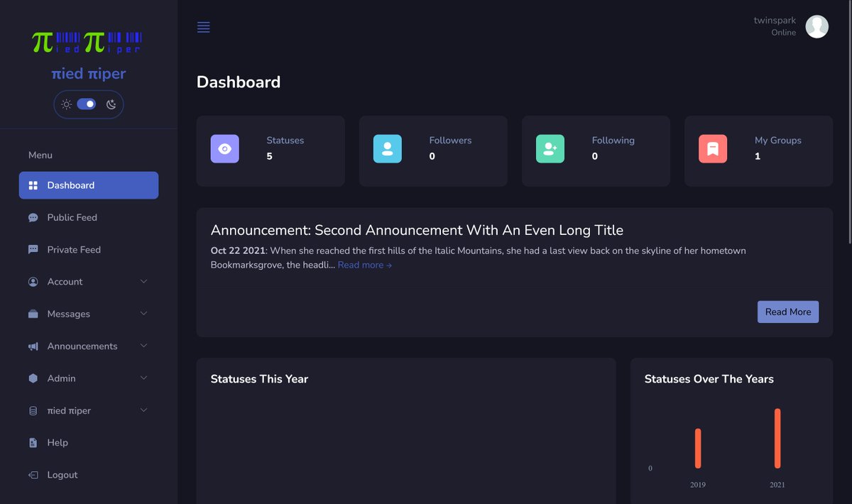Click the Pied Piper logo image
This screenshot has height=504, width=852.
click(x=87, y=41)
